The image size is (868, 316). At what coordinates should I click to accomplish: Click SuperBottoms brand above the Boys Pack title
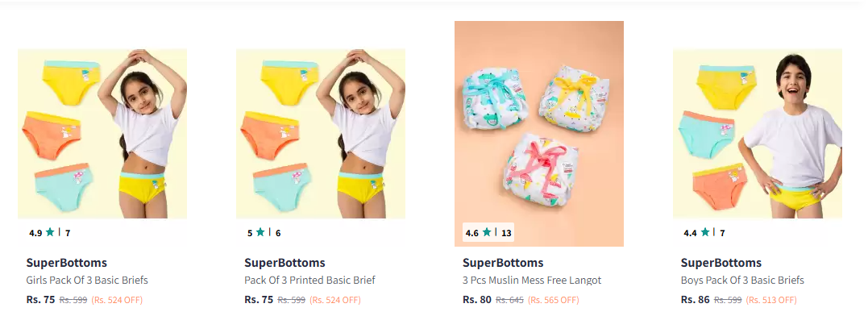coord(721,263)
